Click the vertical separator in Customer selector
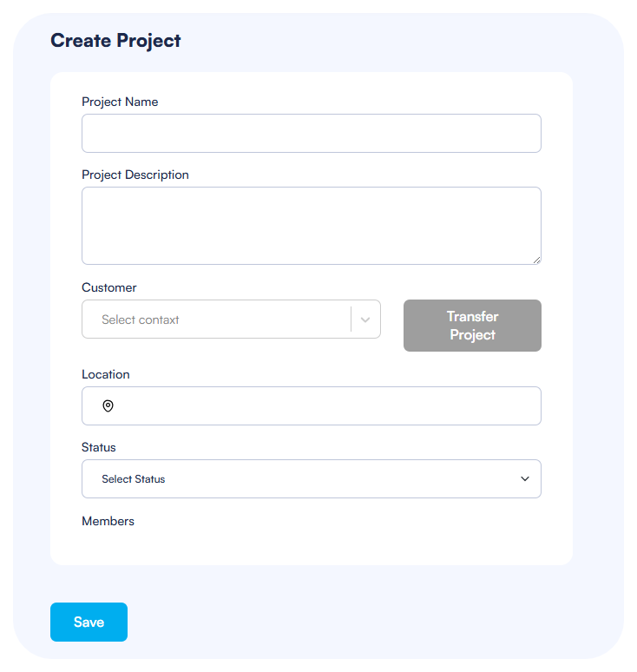The height and width of the screenshot is (672, 637). (351, 320)
